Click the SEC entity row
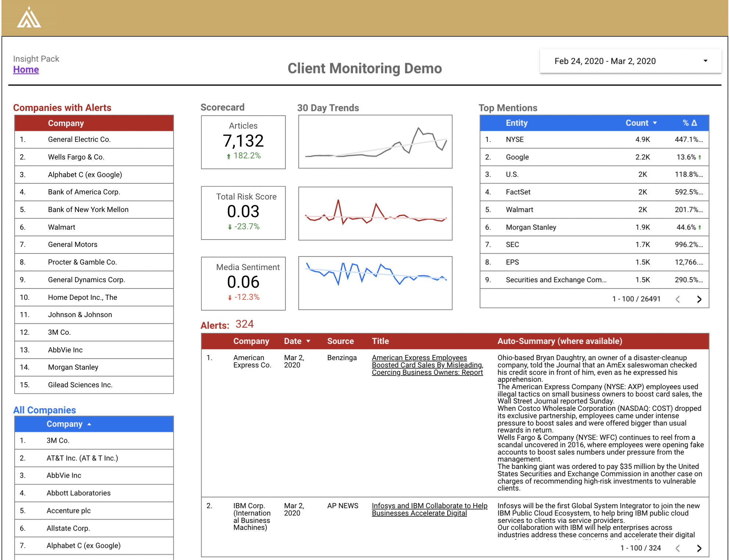 click(x=594, y=244)
